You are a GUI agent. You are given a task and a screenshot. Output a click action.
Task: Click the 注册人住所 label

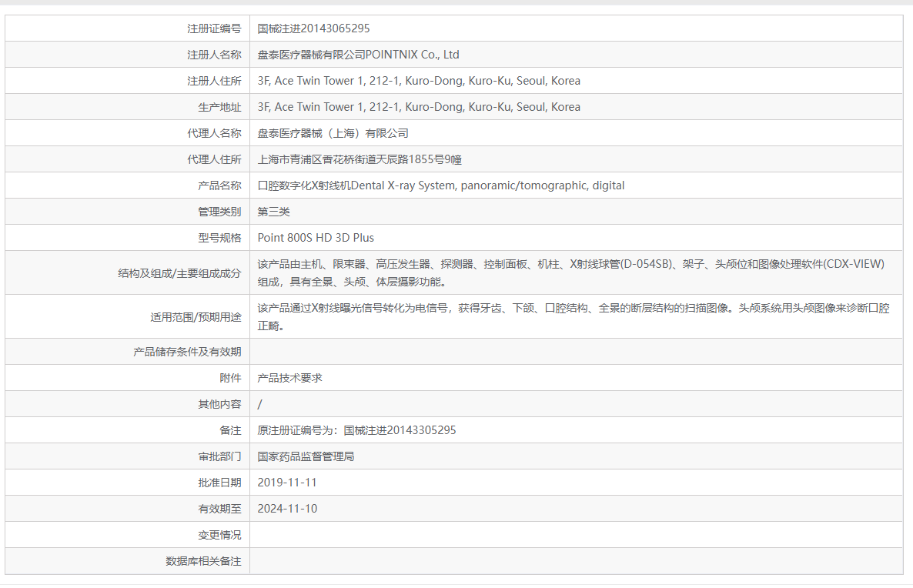click(x=214, y=81)
